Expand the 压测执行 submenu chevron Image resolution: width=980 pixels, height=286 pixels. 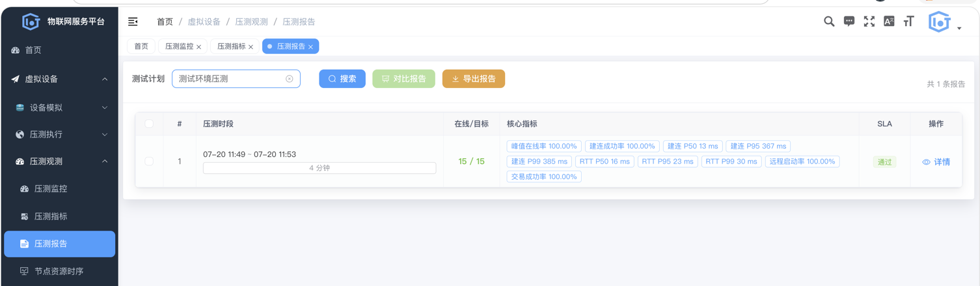pyautogui.click(x=105, y=134)
